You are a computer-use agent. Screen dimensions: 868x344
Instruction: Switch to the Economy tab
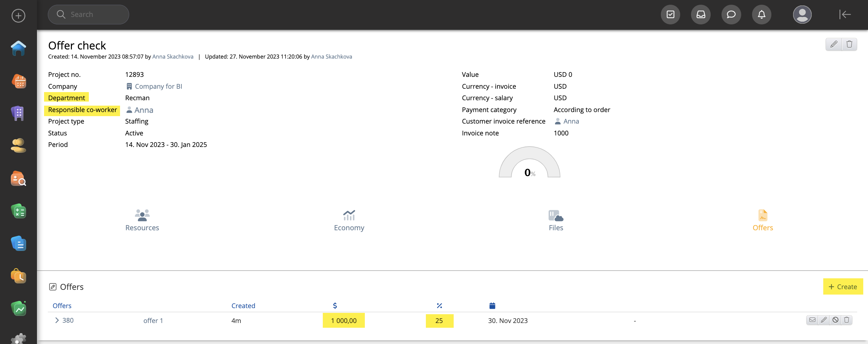click(349, 220)
